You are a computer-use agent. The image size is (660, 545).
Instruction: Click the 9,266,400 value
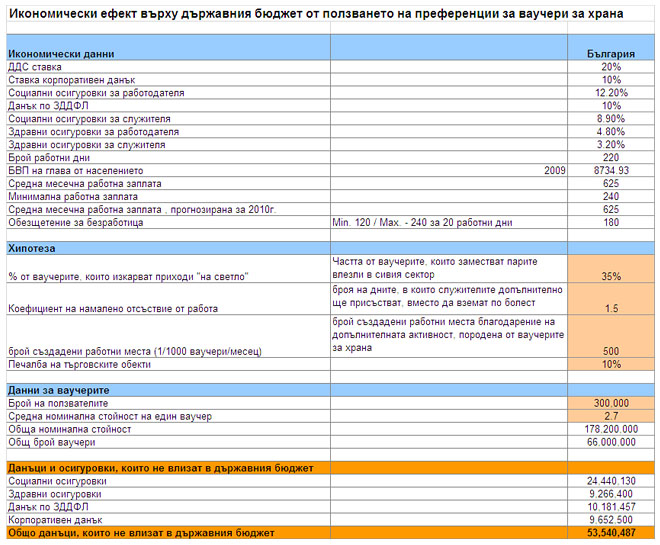pos(611,494)
